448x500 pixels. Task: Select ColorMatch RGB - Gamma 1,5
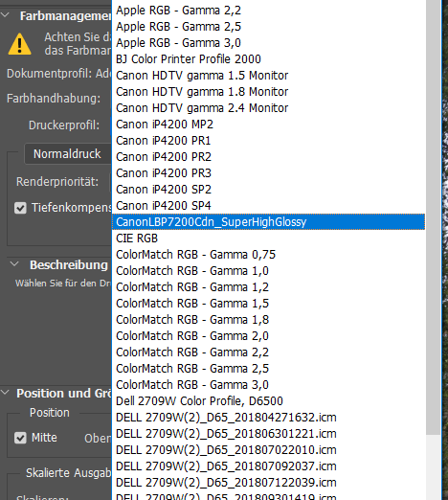click(x=269, y=304)
